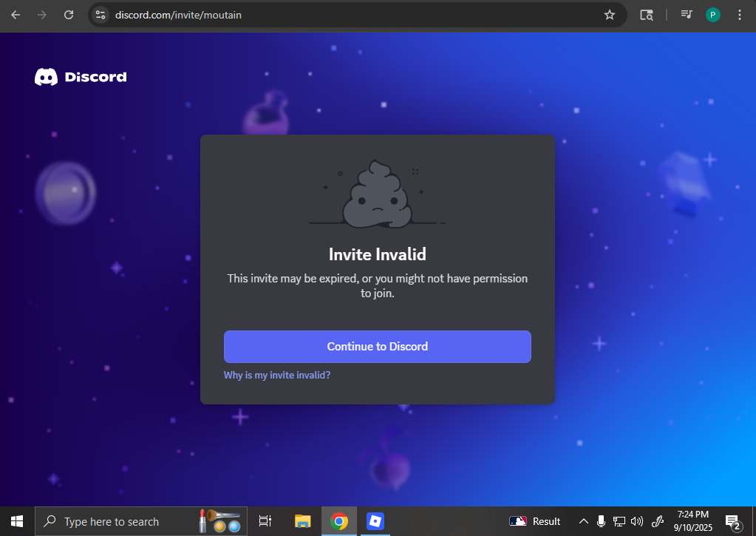The width and height of the screenshot is (756, 536).
Task: Open the media control icon in the toolbar
Action: 686,15
